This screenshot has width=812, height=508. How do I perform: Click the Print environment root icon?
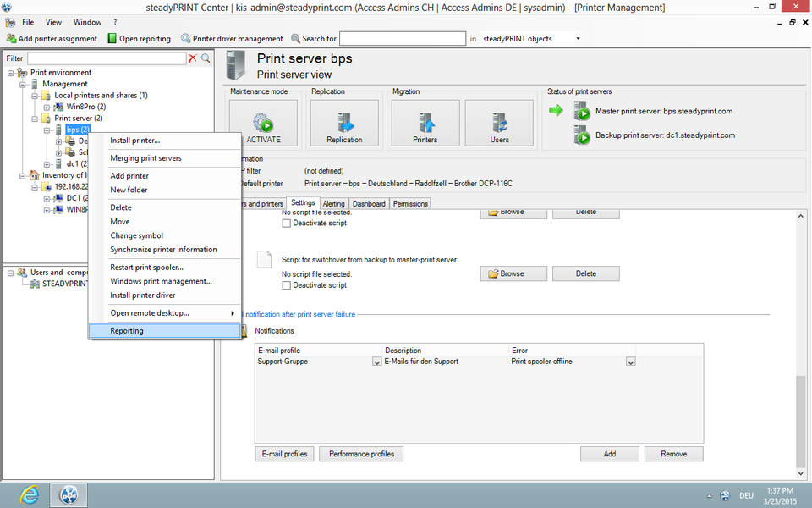(22, 73)
